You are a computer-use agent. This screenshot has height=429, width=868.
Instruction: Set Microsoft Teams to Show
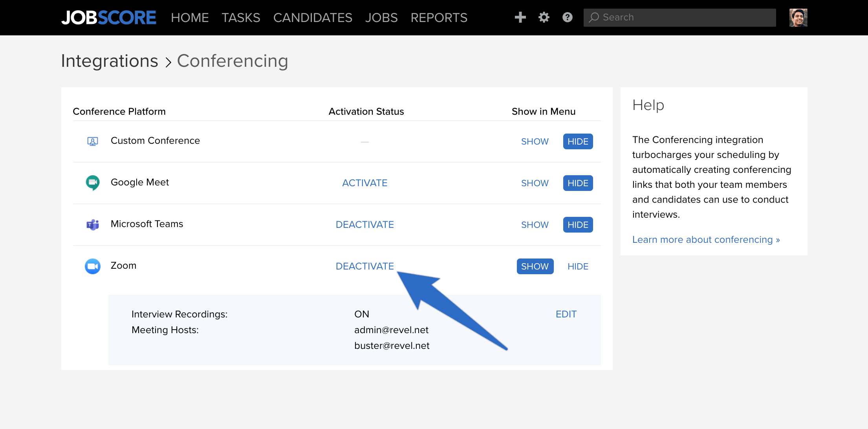tap(535, 225)
